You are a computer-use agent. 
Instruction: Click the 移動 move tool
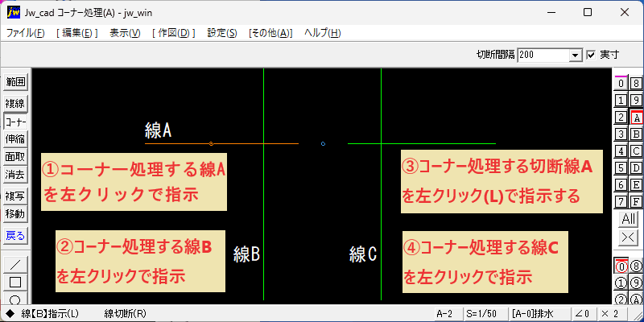click(15, 214)
